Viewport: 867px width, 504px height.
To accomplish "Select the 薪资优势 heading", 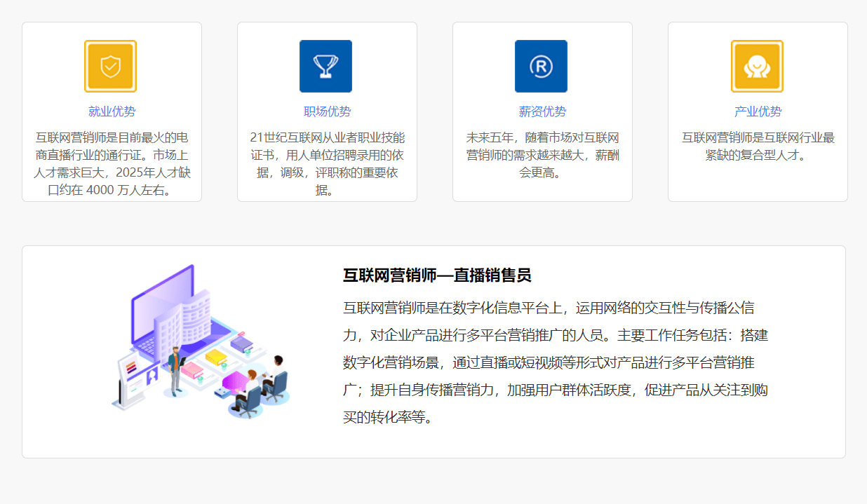I will coord(542,111).
